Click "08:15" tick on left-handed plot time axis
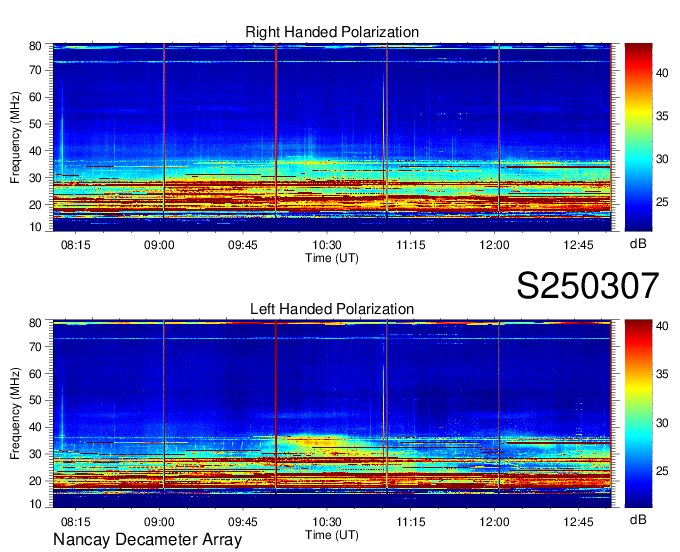The width and height of the screenshot is (680, 552). pyautogui.click(x=75, y=522)
